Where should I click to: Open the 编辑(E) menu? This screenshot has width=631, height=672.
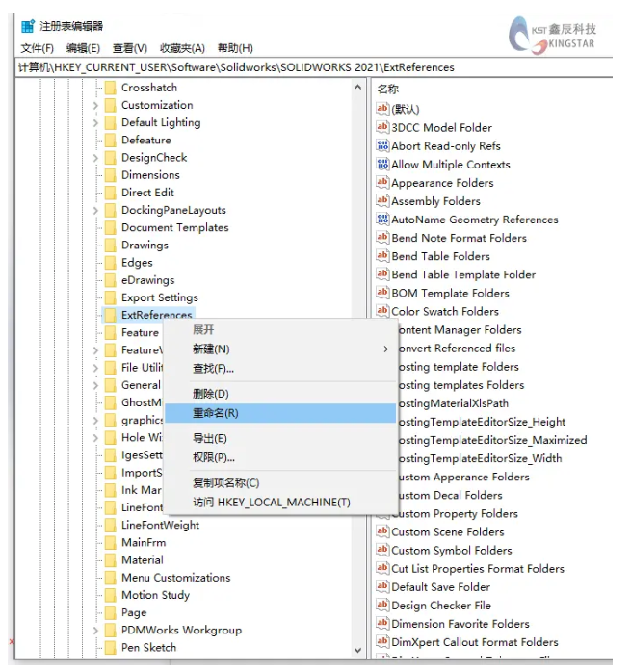[83, 48]
